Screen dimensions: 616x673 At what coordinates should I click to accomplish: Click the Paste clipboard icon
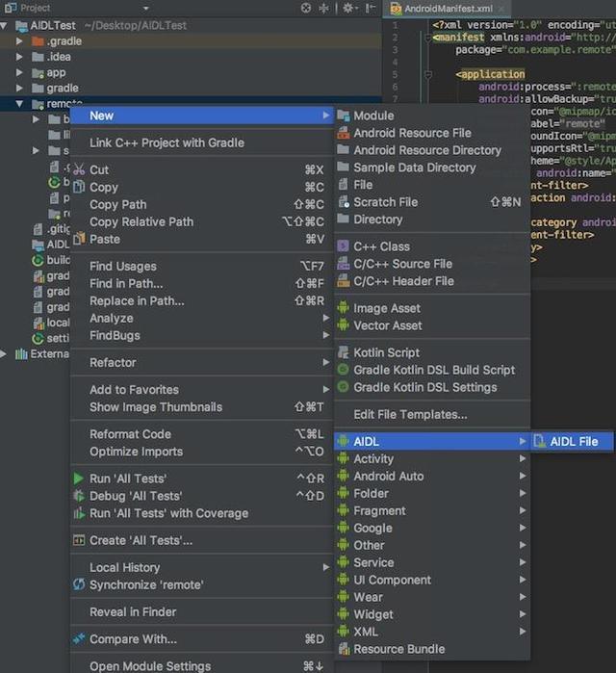[79, 239]
